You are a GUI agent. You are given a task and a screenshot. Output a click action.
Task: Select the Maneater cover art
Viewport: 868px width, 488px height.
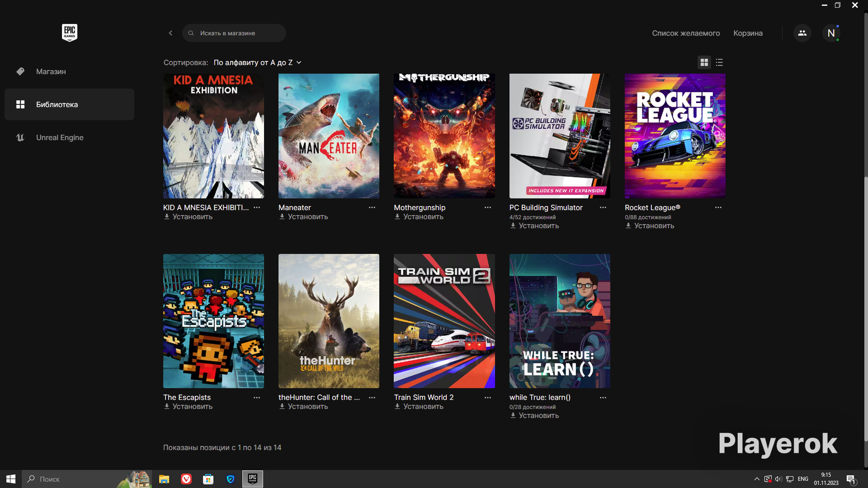coord(329,136)
